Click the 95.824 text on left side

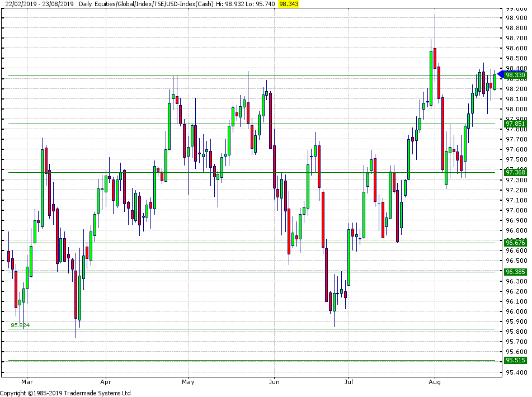(x=20, y=325)
